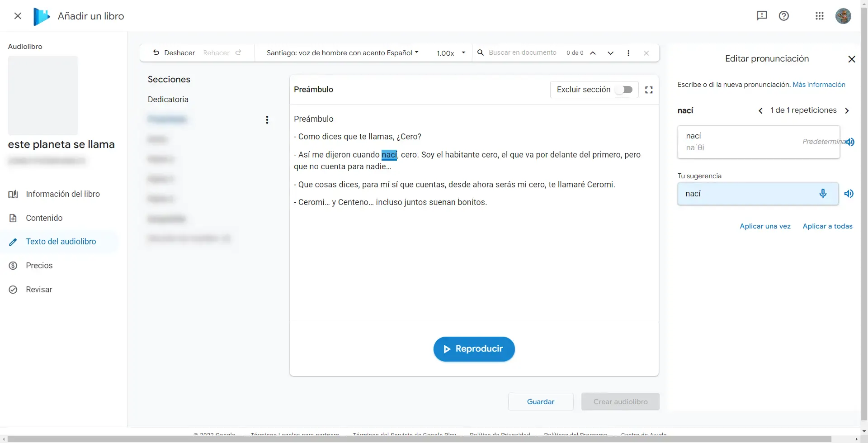The image size is (868, 443).
Task: Open the Santiago voice dropdown
Action: click(342, 53)
